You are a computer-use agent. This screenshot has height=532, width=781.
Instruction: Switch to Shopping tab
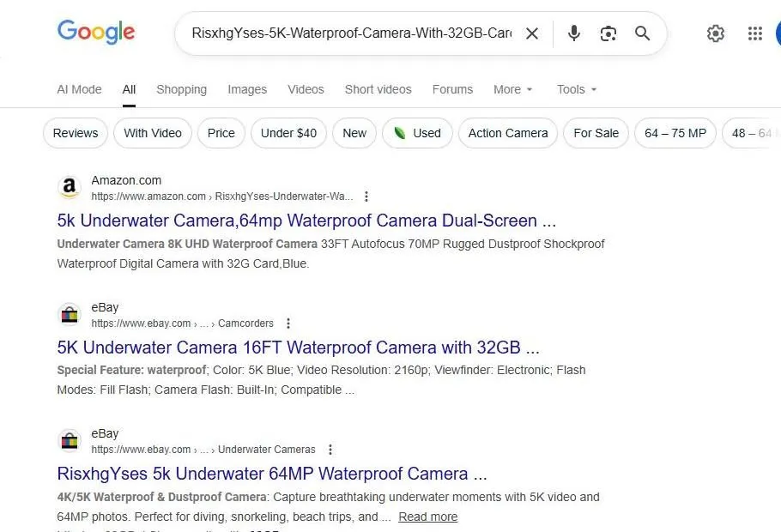point(181,89)
